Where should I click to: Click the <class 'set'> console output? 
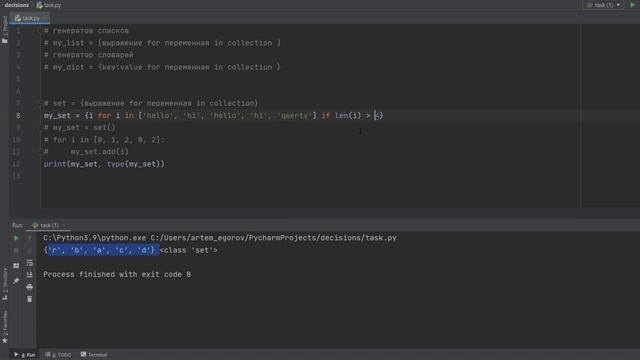coord(189,250)
